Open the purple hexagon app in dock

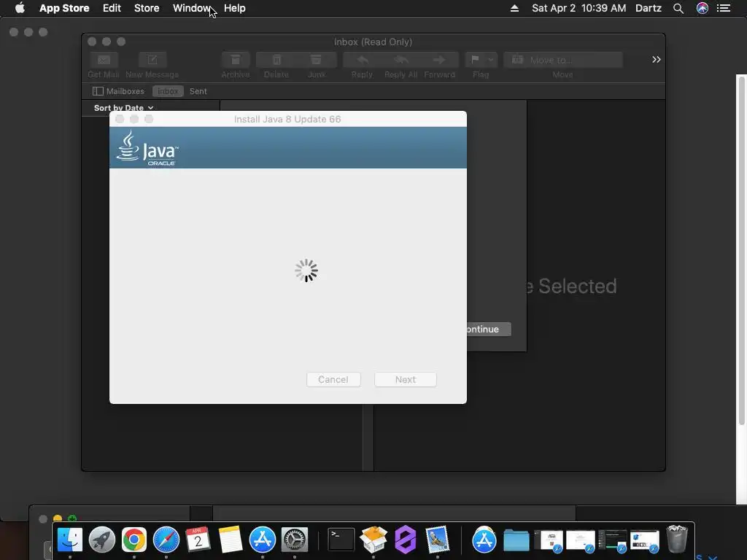click(x=406, y=540)
